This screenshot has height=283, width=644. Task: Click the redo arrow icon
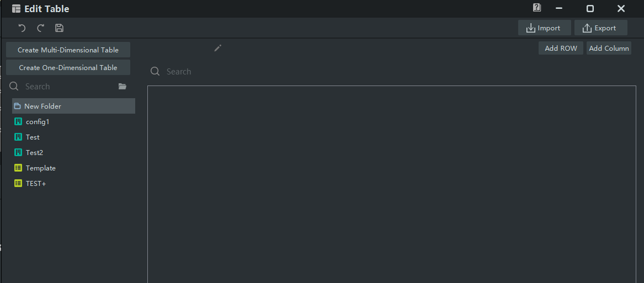[40, 28]
